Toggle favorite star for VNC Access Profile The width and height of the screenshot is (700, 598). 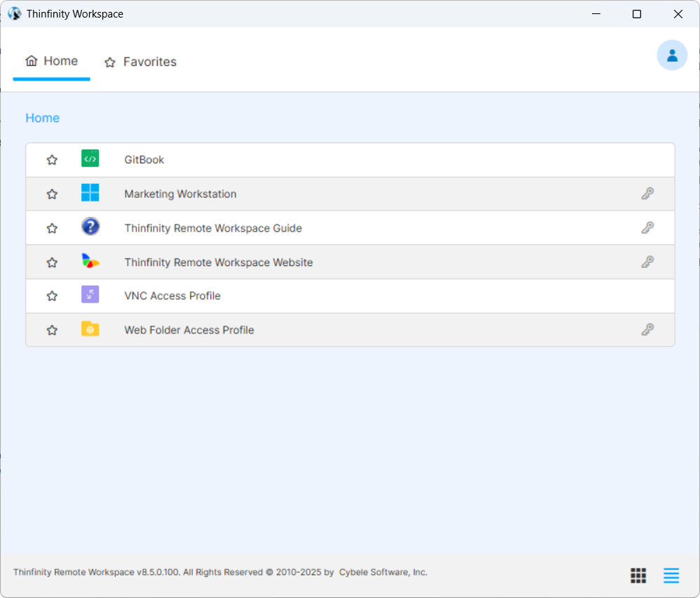[52, 296]
